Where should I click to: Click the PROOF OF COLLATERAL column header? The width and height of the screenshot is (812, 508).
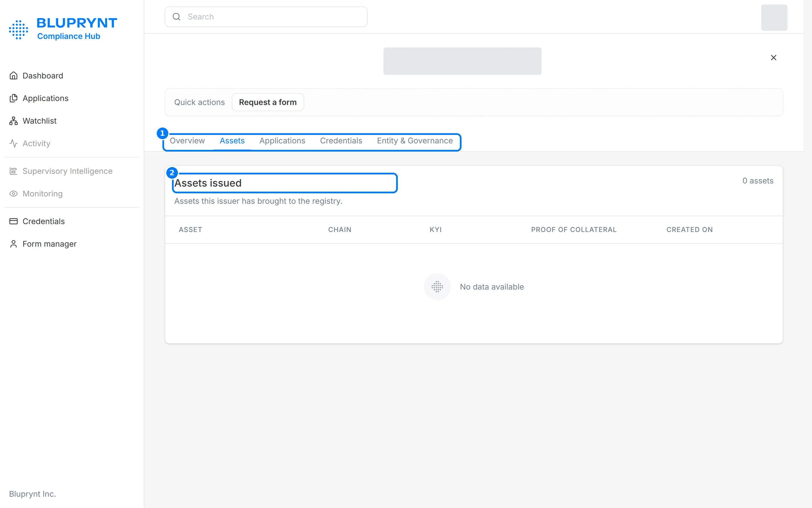(573, 229)
